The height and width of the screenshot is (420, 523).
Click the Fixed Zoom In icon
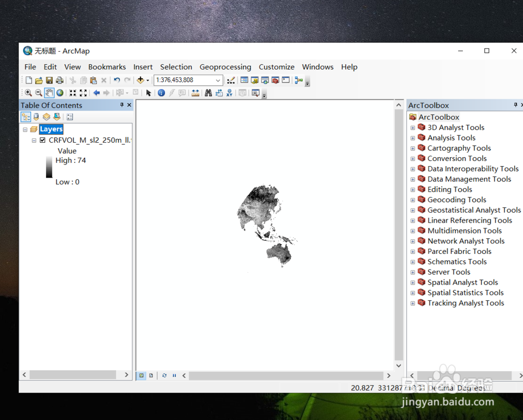click(x=73, y=93)
